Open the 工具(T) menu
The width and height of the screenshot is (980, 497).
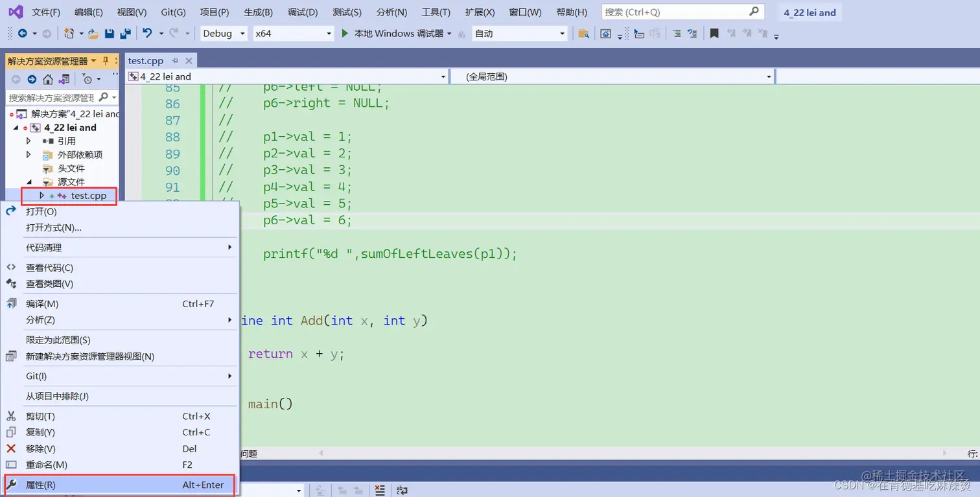pyautogui.click(x=436, y=12)
